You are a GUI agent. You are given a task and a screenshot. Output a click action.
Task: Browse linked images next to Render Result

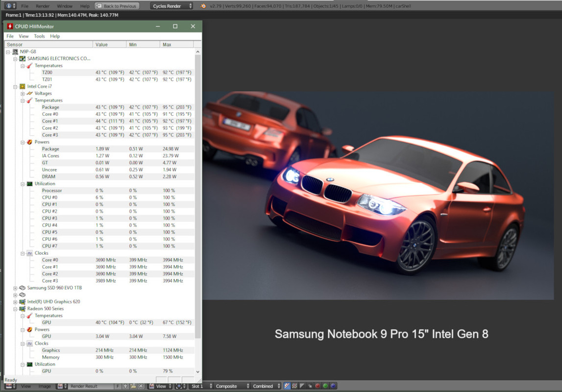pyautogui.click(x=62, y=386)
